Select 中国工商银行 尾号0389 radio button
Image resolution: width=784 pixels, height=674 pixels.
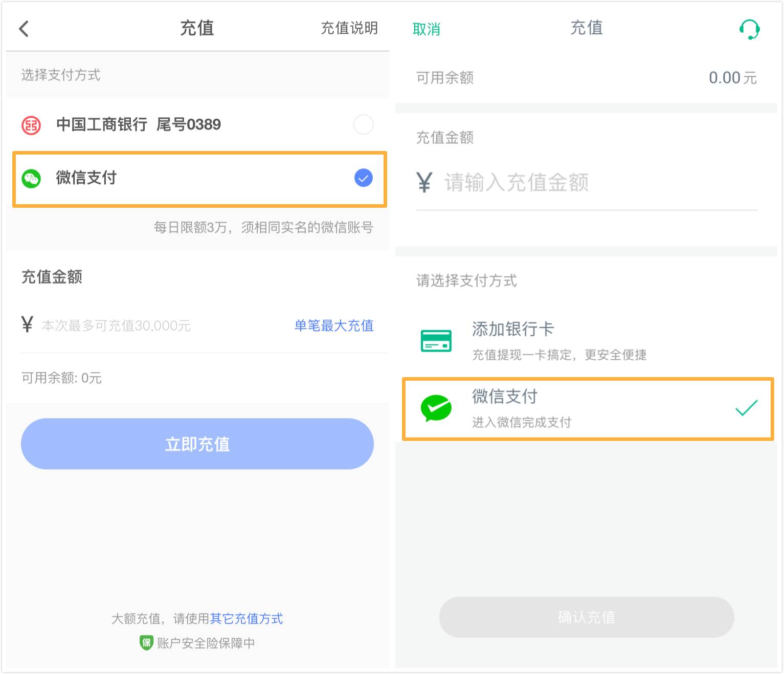tap(363, 124)
